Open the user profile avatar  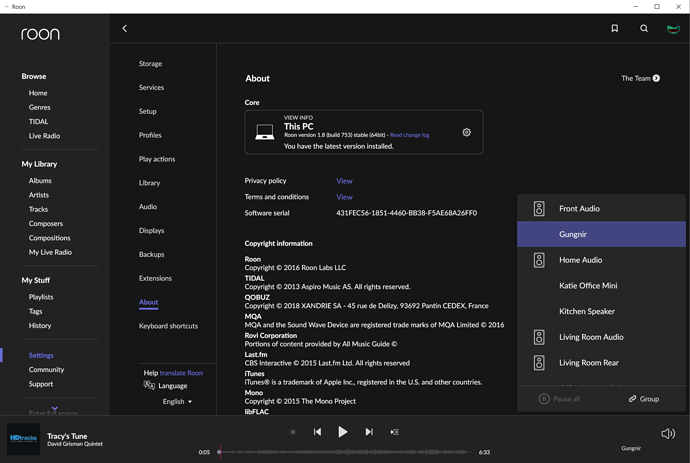tap(673, 29)
